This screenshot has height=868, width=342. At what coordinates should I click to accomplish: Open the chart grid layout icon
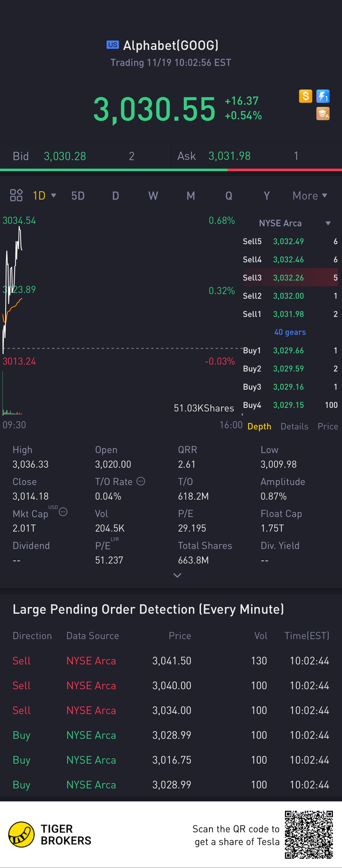(16, 195)
